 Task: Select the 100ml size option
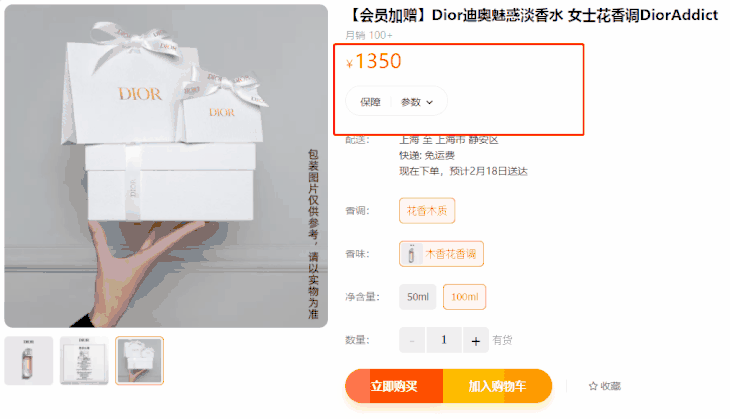point(464,297)
